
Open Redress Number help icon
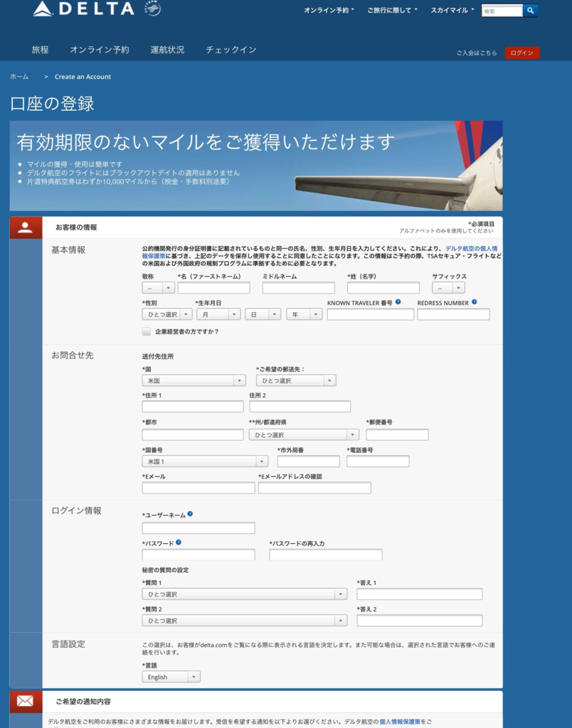[475, 301]
